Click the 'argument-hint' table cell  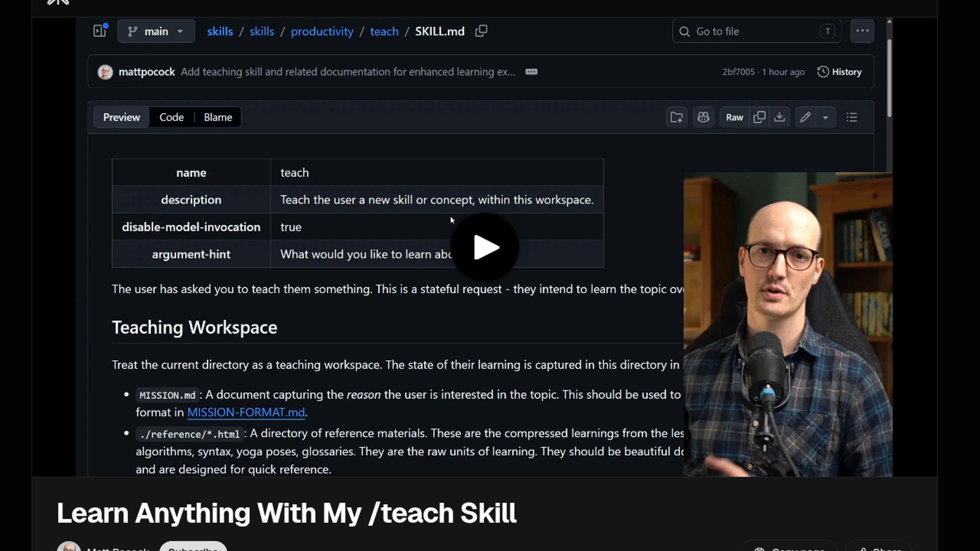pos(191,254)
